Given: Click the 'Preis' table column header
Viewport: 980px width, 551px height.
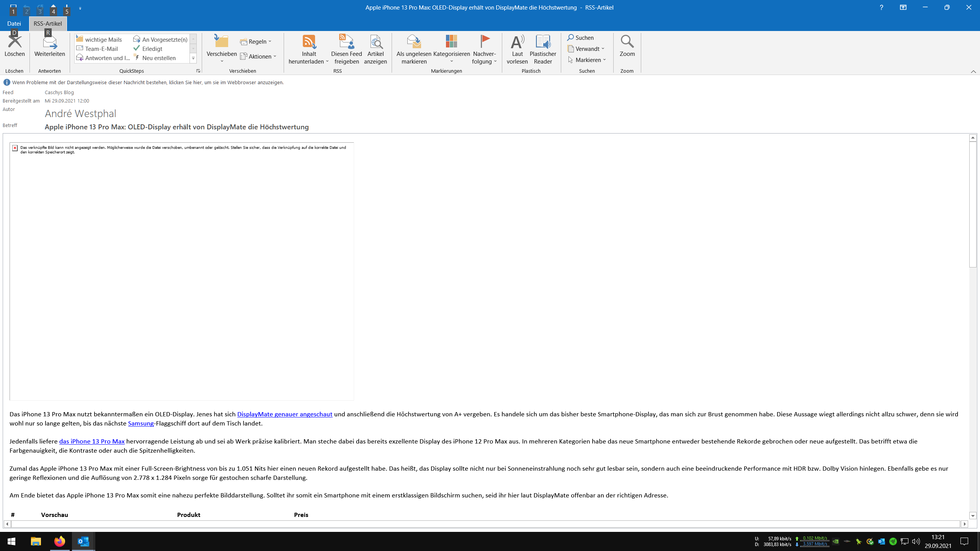Looking at the screenshot, I should coord(301,515).
